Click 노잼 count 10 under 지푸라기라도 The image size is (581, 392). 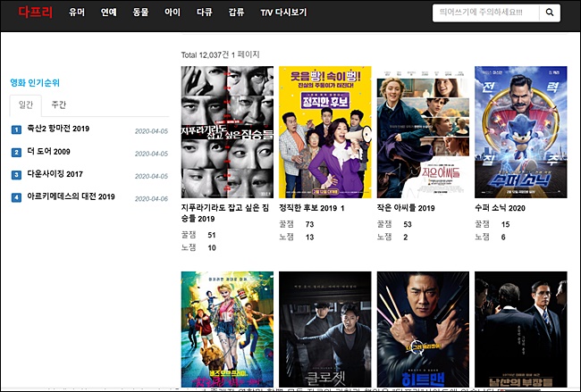tap(212, 248)
